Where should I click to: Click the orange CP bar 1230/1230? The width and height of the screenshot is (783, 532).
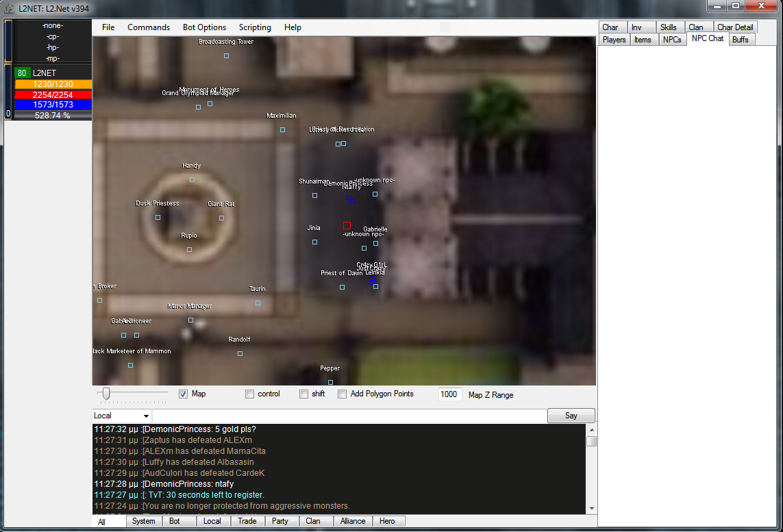pos(53,84)
